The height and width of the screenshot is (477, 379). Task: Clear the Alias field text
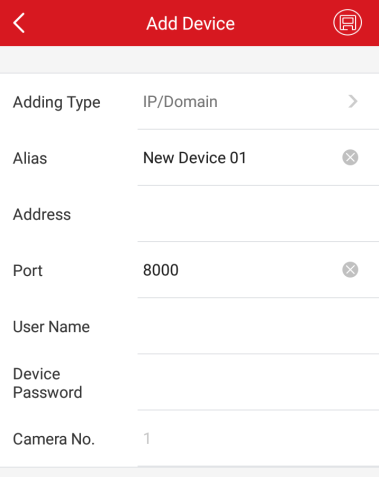[x=350, y=157]
